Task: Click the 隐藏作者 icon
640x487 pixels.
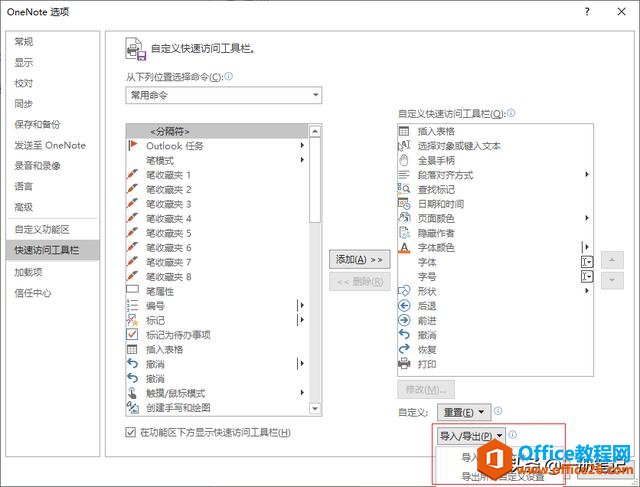Action: tap(404, 233)
